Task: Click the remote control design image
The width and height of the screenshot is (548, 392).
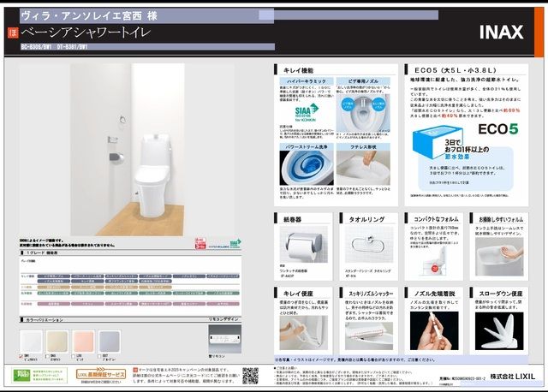Action: pos(224,339)
